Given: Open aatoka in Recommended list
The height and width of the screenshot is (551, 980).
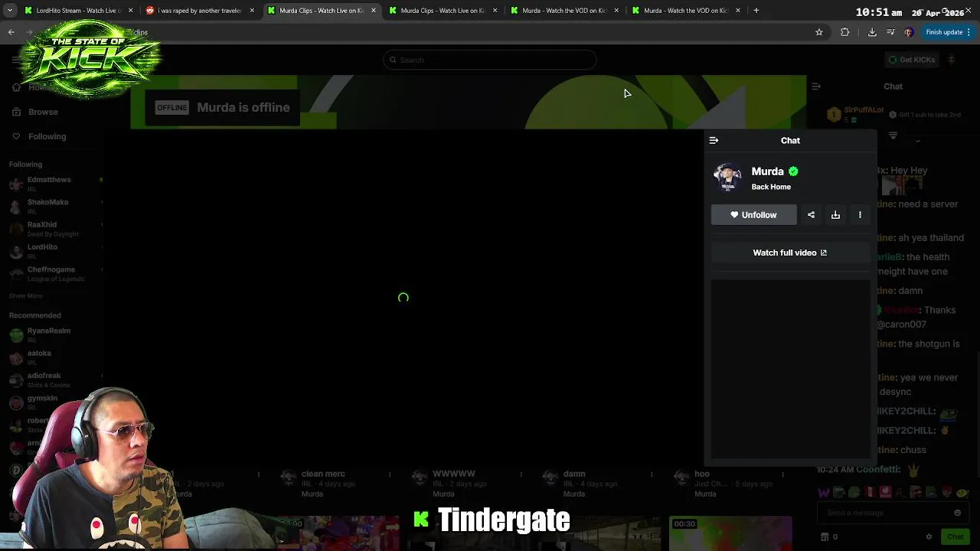Looking at the screenshot, I should click(54, 357).
